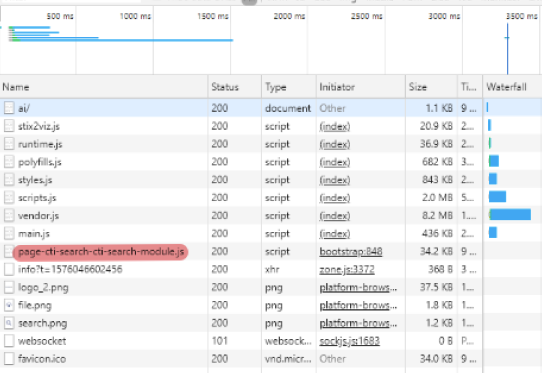This screenshot has width=542, height=373.
Task: Sort requests by the Type column header
Action: (x=289, y=87)
